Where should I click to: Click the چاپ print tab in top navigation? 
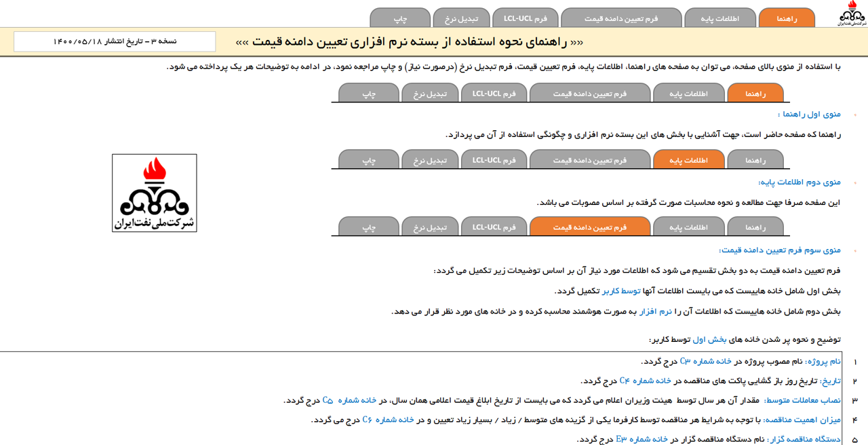pos(400,18)
